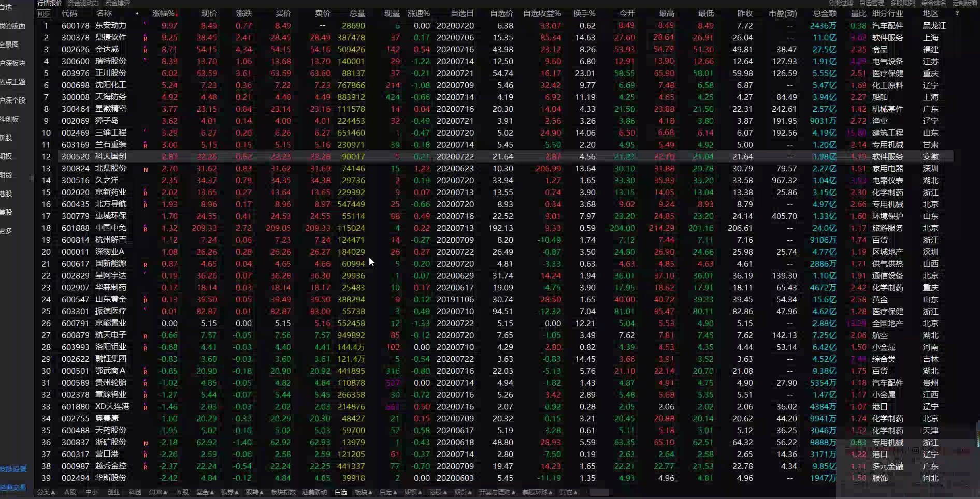
Task: Open 美股 in the left sidebar
Action: coord(6,212)
